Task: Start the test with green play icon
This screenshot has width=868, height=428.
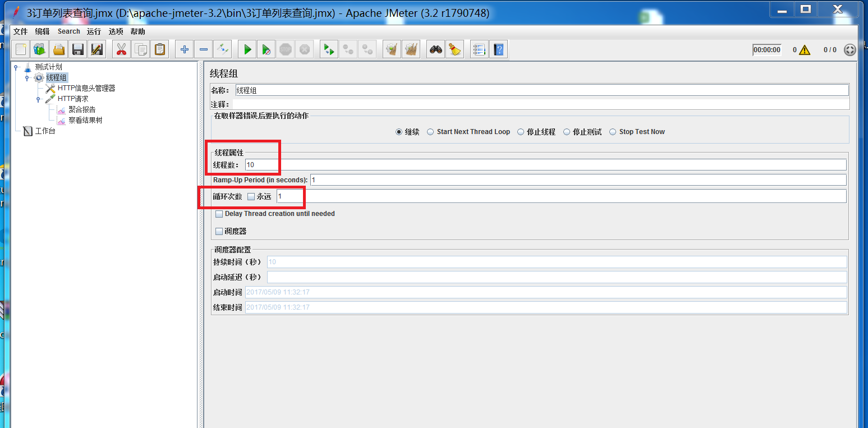Action: pyautogui.click(x=247, y=49)
